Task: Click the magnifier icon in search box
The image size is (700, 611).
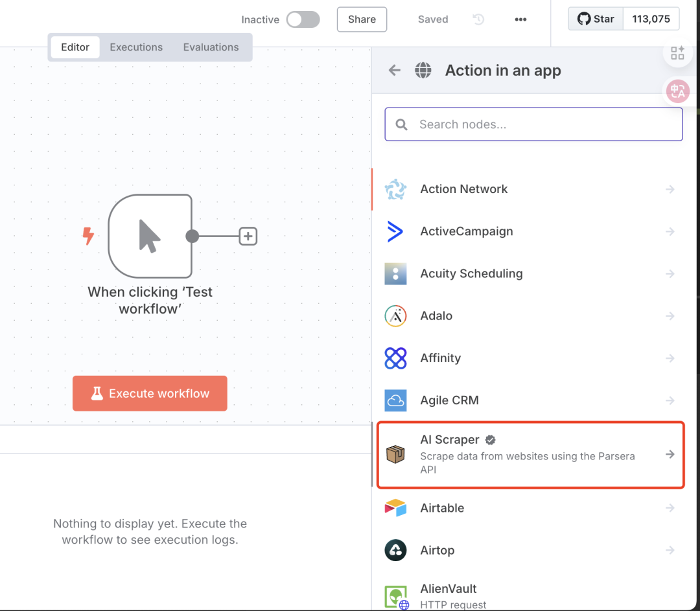Action: 401,124
